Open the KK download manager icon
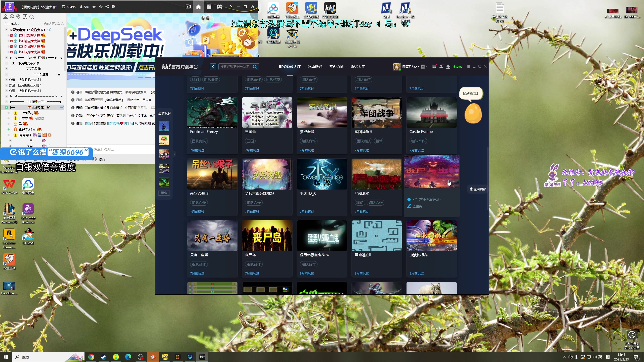 point(448,67)
